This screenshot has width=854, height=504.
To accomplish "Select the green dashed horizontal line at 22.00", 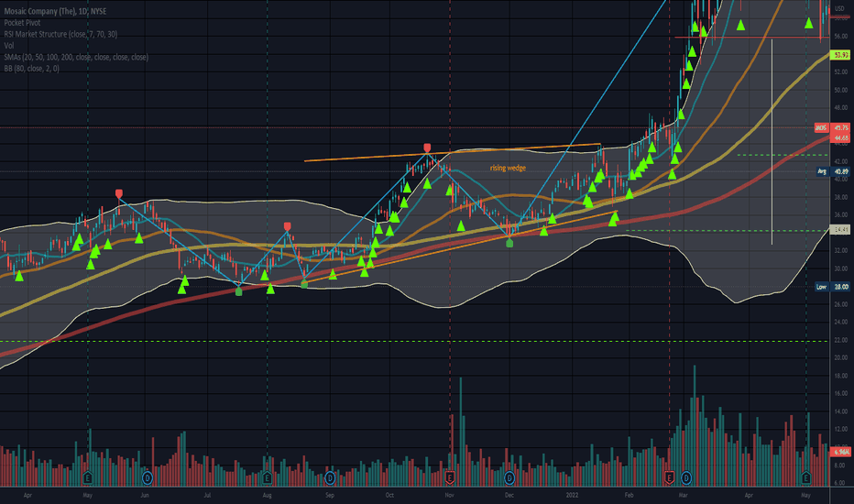I will pyautogui.click(x=414, y=341).
